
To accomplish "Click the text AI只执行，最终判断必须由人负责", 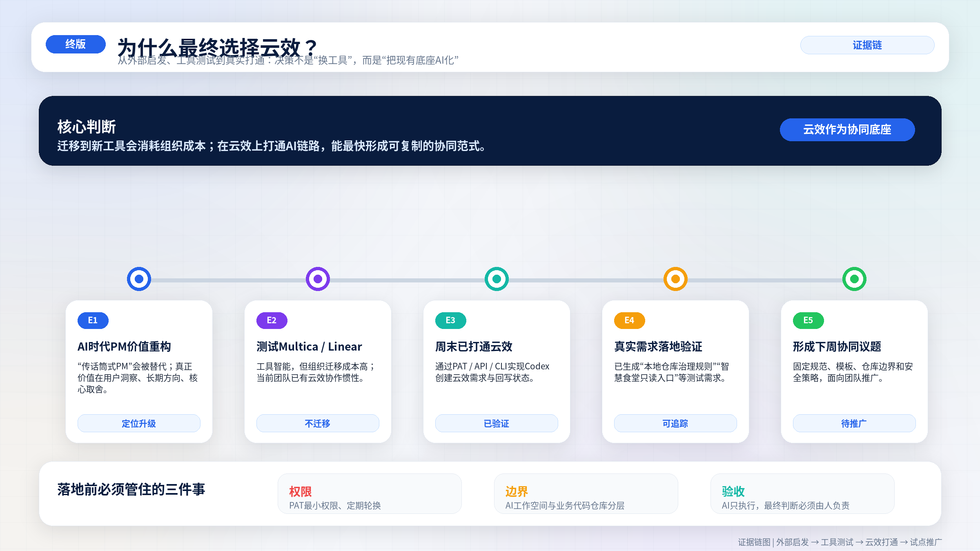I will coord(786,506).
